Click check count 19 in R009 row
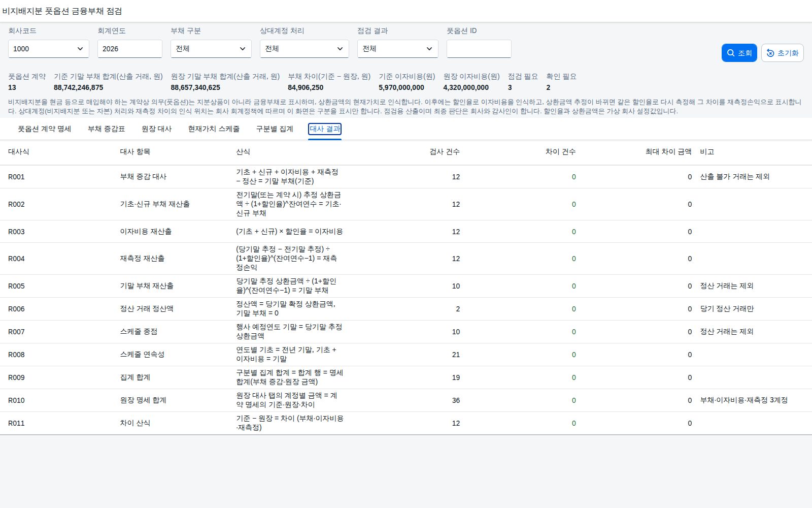 [456, 377]
